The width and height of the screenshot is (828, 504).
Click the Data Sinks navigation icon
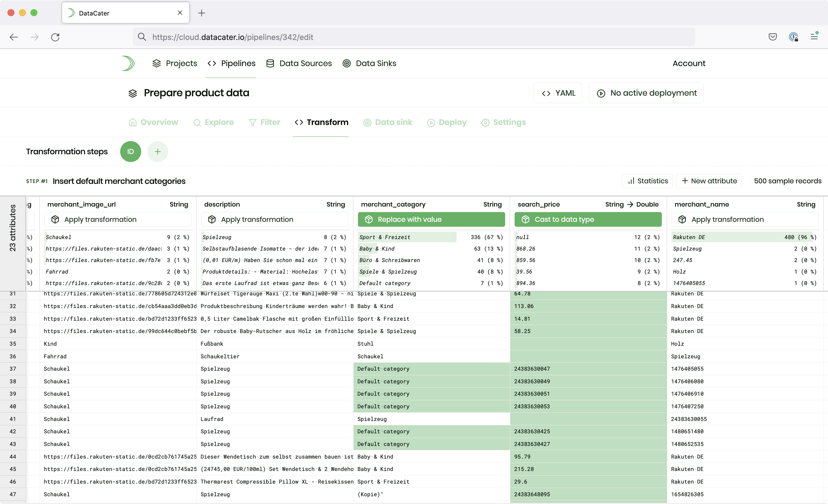(x=346, y=63)
